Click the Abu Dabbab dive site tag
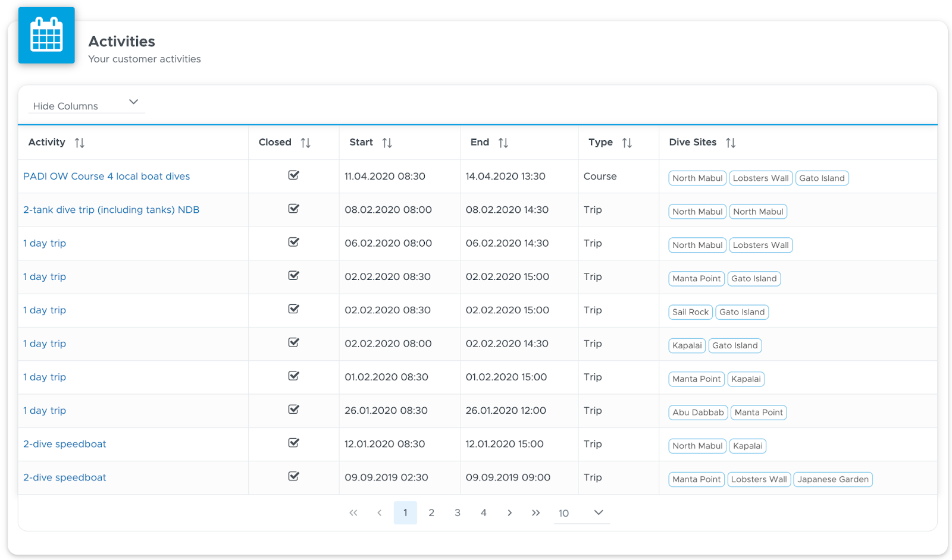 coord(698,413)
